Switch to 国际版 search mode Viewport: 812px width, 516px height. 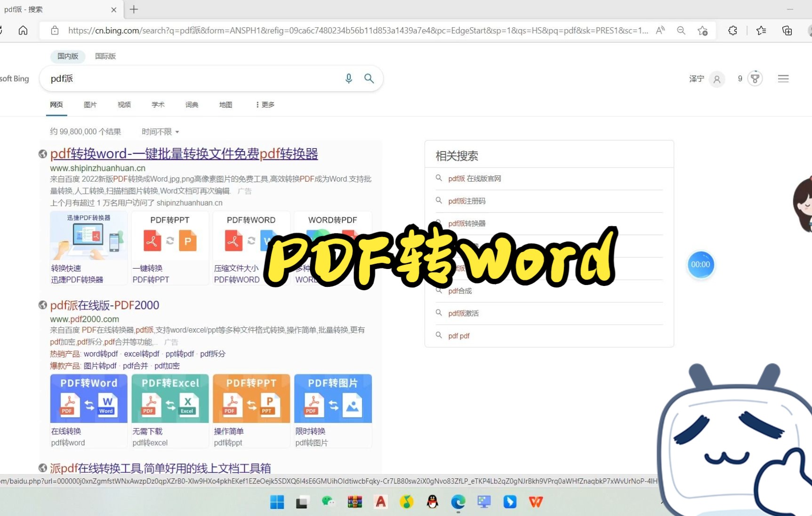pos(105,56)
